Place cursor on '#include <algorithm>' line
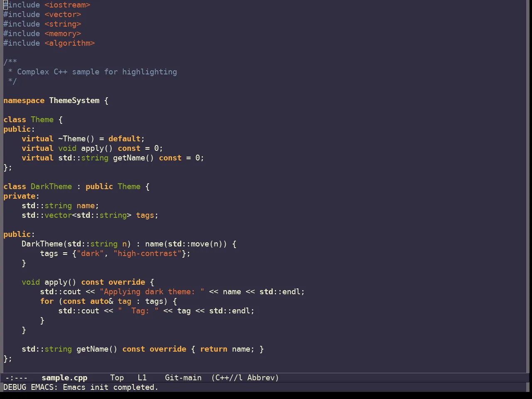This screenshot has width=532, height=399. [x=49, y=43]
